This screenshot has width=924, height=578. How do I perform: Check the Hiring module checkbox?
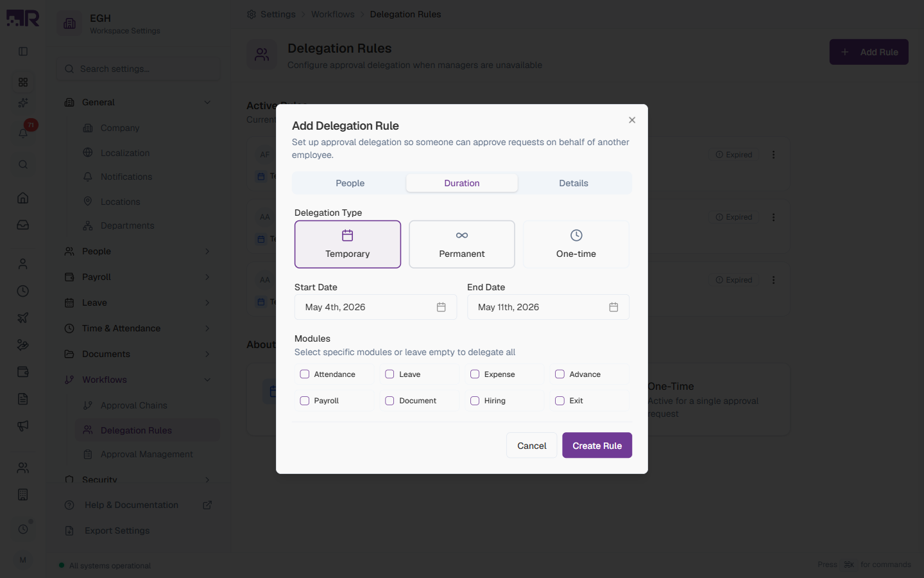pos(475,401)
